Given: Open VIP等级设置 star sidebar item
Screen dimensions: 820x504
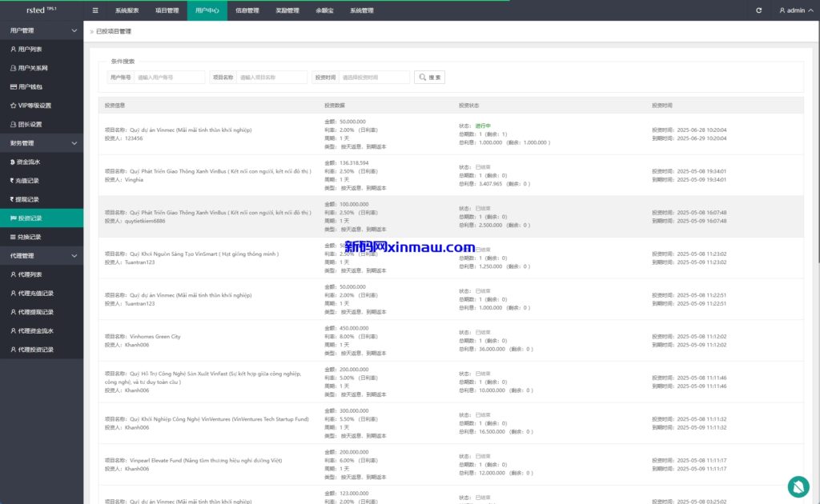Looking at the screenshot, I should tap(34, 106).
